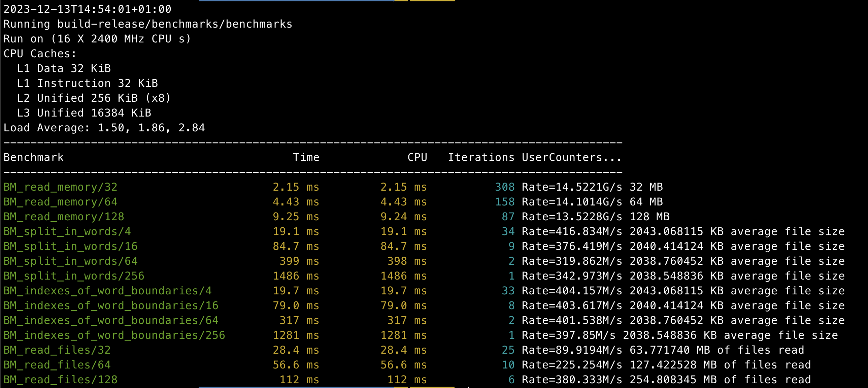
Task: Click 'Rate=342.973M/s' counter text
Action: (x=572, y=276)
